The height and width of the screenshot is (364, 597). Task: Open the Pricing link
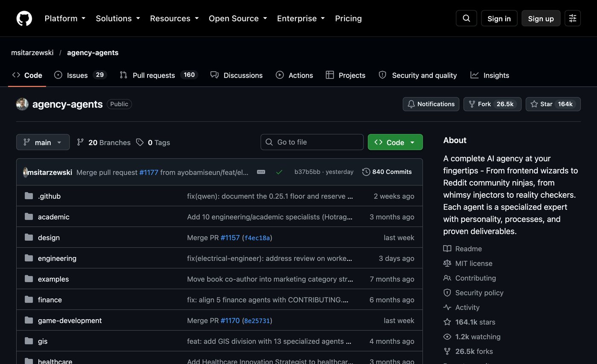point(348,18)
